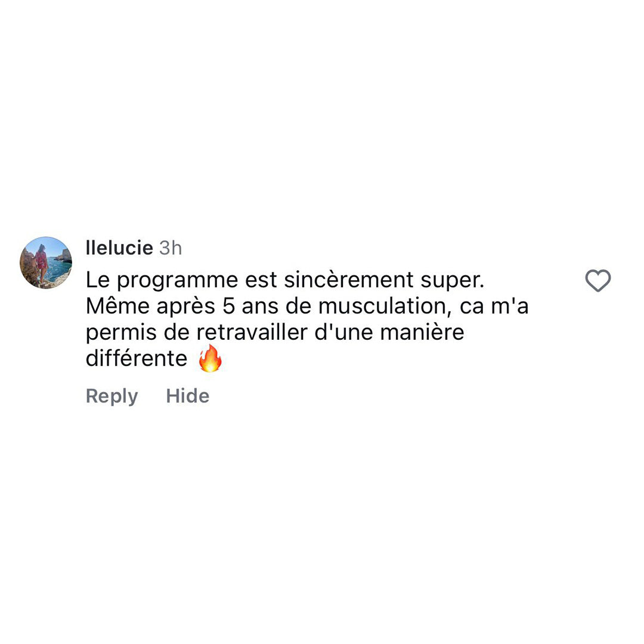Reply to llelucie's comment
Image resolution: width=644 pixels, height=644 pixels.
[x=112, y=396]
